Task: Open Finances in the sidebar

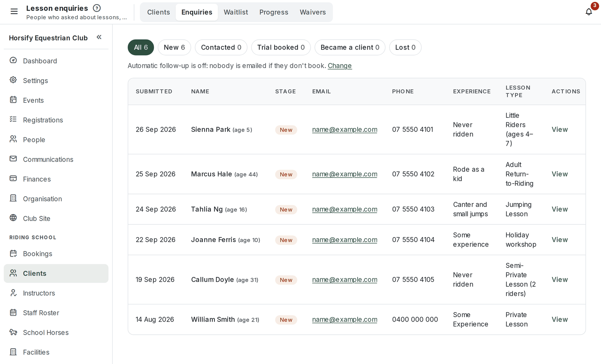Action: pyautogui.click(x=56, y=179)
